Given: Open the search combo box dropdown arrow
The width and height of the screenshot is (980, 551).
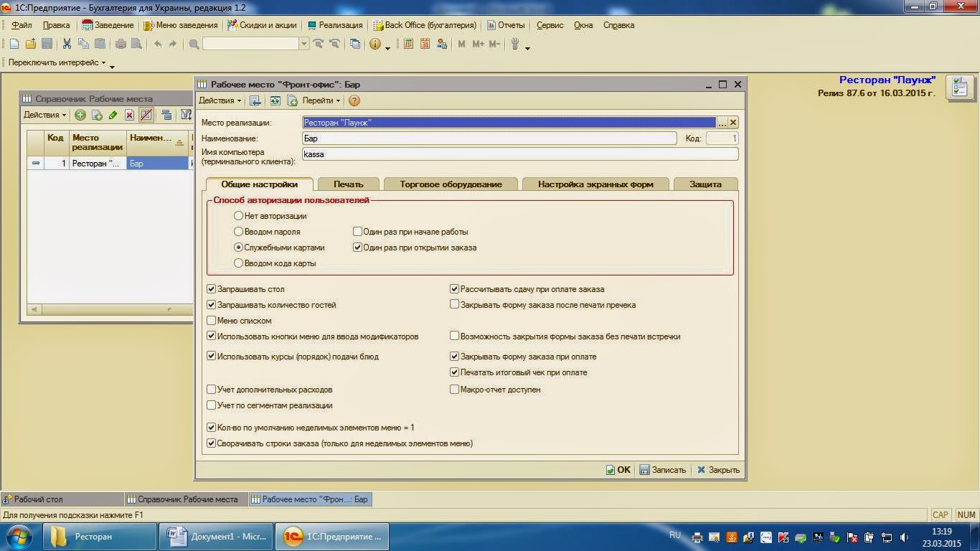Looking at the screenshot, I should coord(304,44).
